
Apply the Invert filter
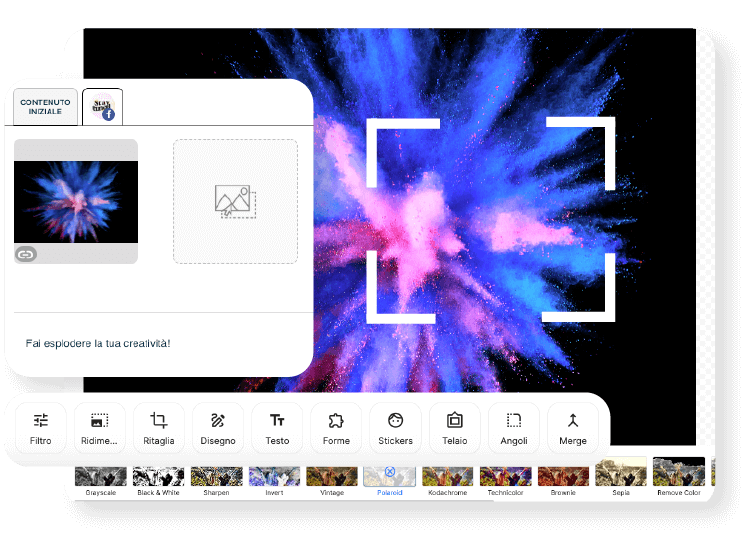(274, 481)
